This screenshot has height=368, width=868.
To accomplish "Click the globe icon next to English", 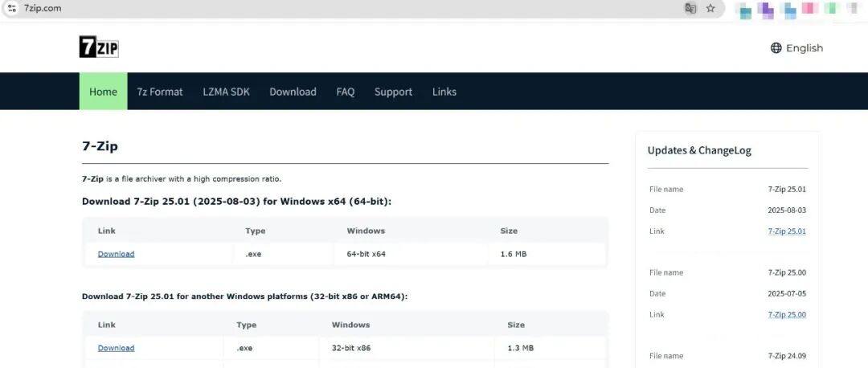I will pyautogui.click(x=776, y=48).
